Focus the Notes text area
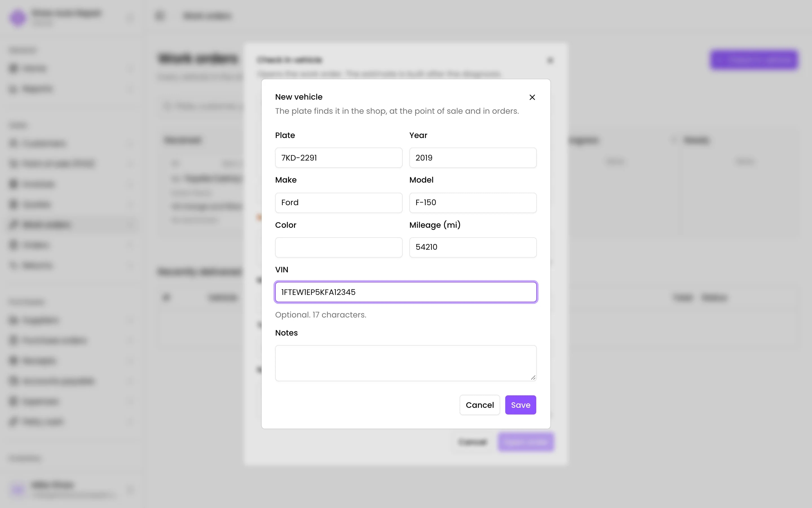Viewport: 812px width, 508px height. [406, 363]
